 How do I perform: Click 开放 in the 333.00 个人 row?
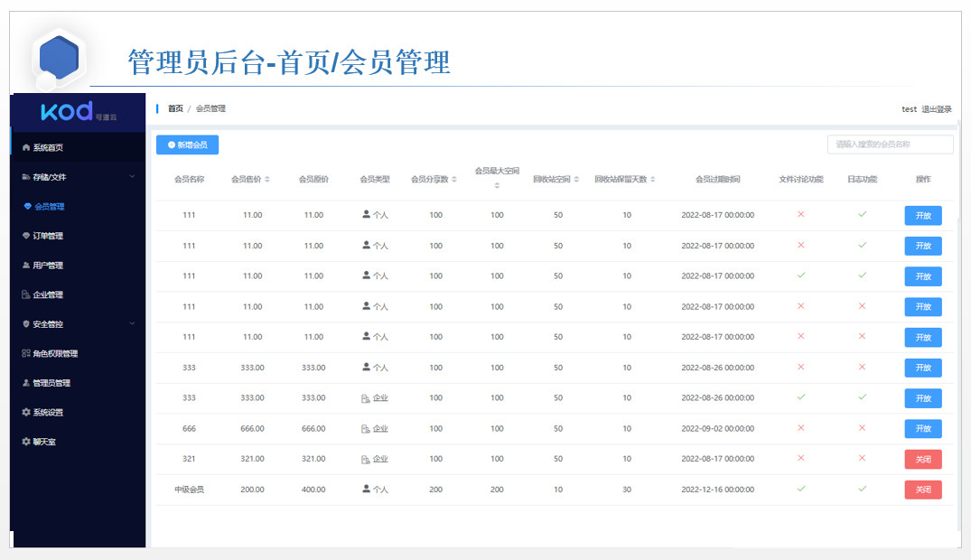coord(923,368)
